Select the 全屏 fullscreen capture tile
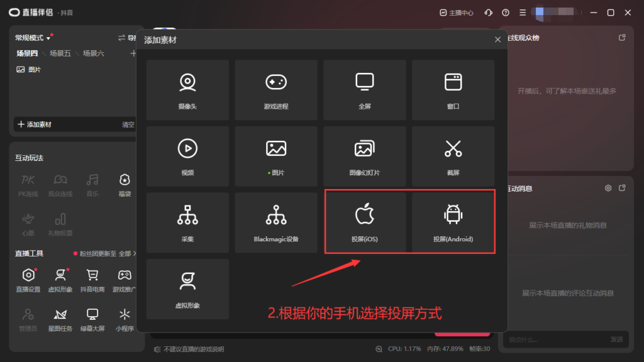 [365, 90]
